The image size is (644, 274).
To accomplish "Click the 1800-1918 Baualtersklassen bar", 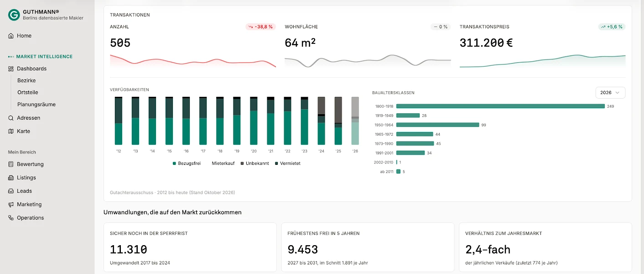I will point(500,106).
